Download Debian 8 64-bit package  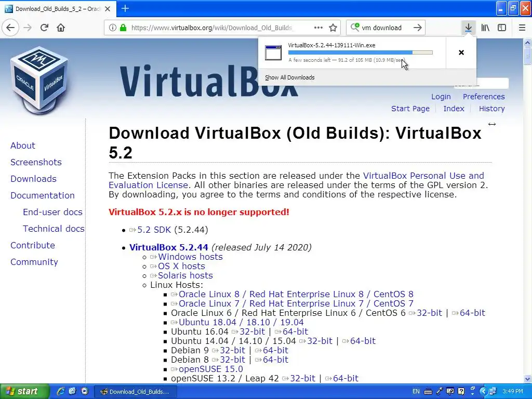point(275,360)
